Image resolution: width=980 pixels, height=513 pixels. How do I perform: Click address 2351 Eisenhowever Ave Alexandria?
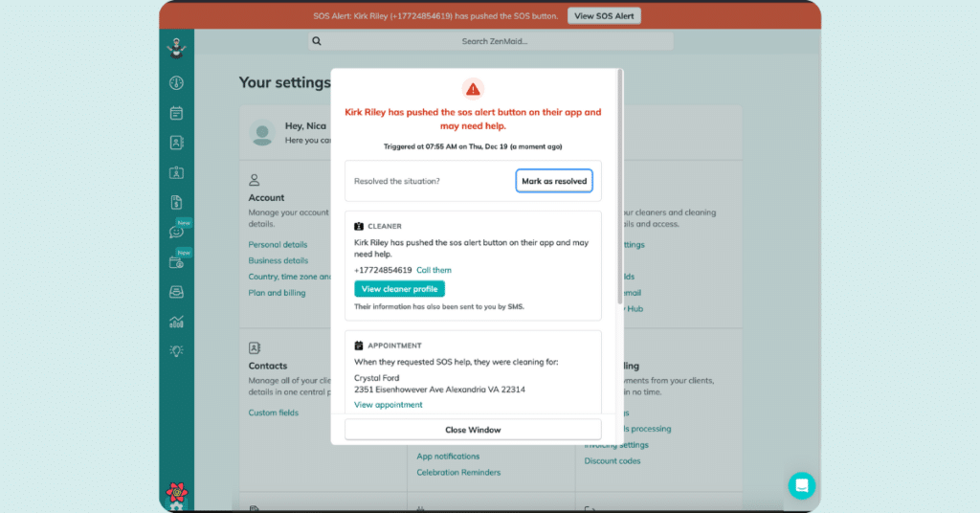(439, 390)
